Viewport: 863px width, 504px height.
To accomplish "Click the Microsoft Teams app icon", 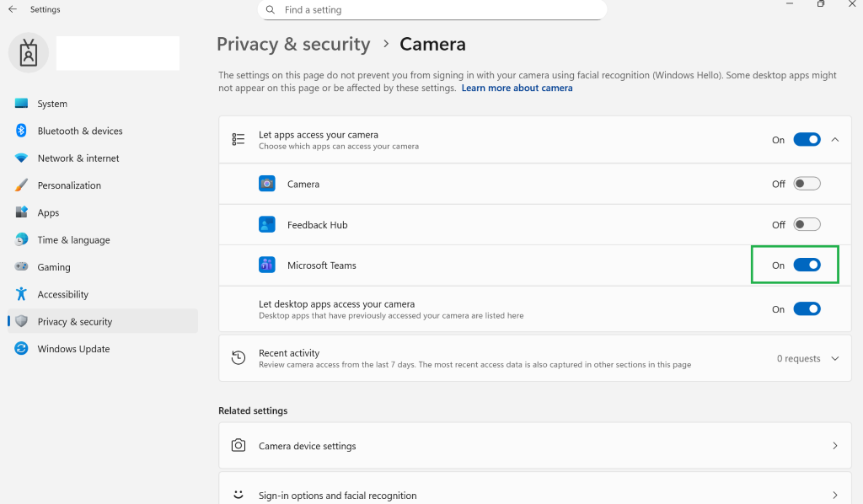I will [x=267, y=265].
